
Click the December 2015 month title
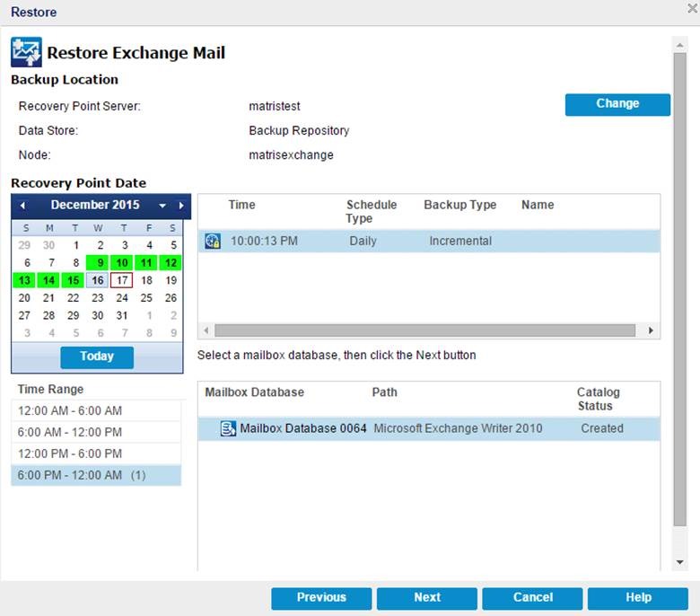(95, 205)
